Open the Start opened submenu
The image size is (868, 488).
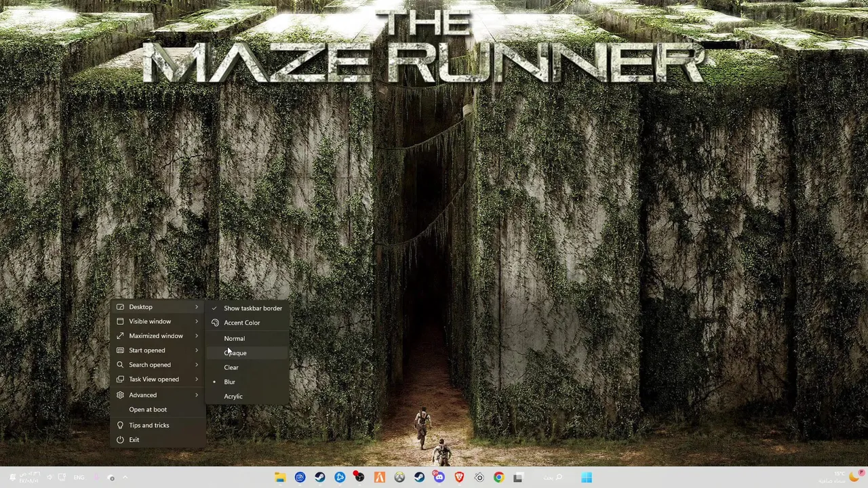(x=159, y=350)
